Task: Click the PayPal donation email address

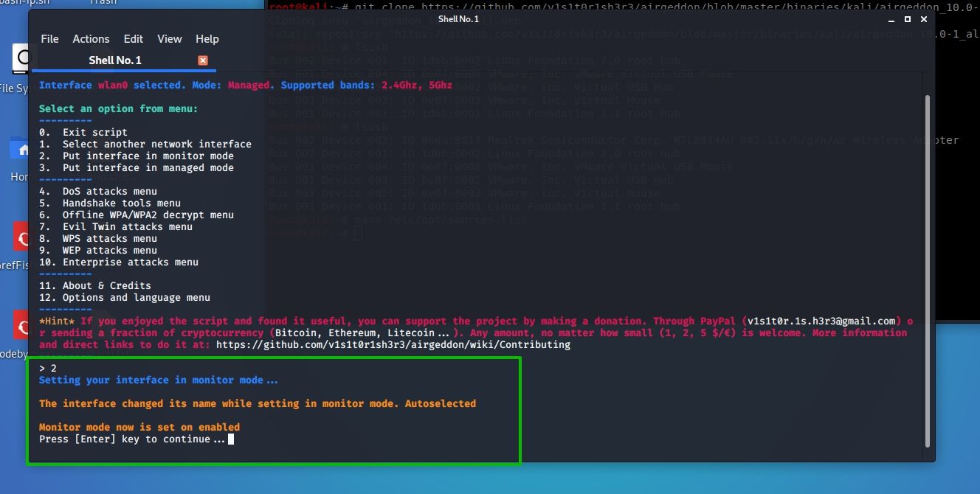Action: (821, 321)
